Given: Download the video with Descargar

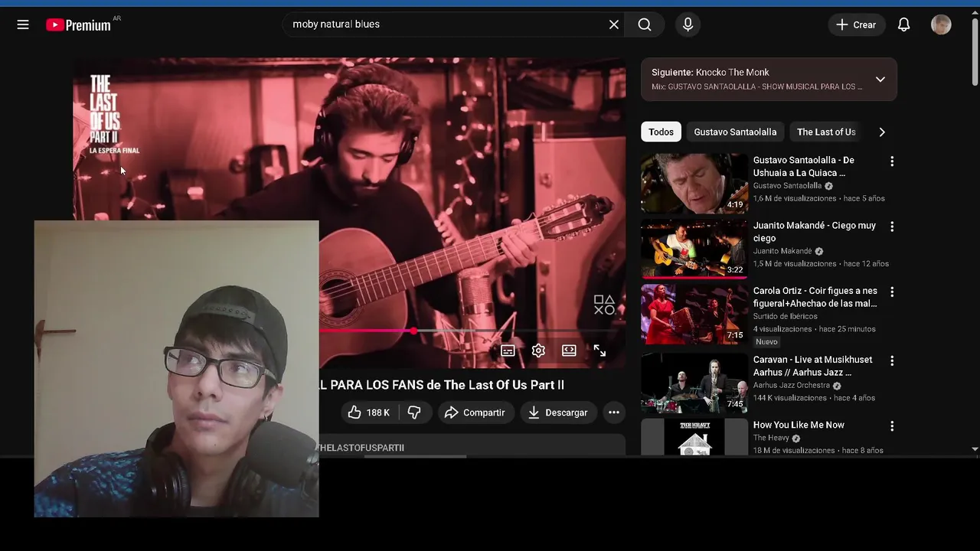Looking at the screenshot, I should tap(558, 412).
